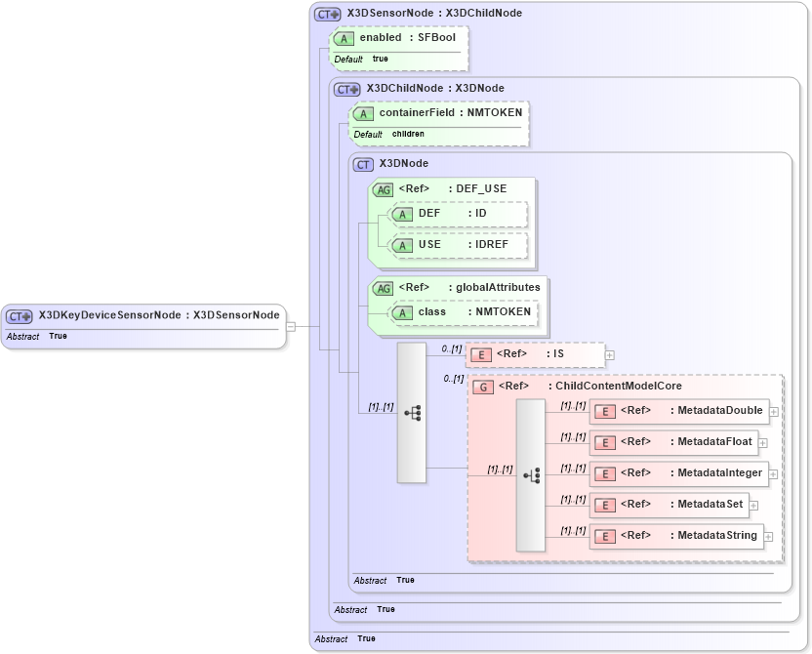The width and height of the screenshot is (812, 654).
Task: Select the globalAttributes reference label
Action: point(469,287)
